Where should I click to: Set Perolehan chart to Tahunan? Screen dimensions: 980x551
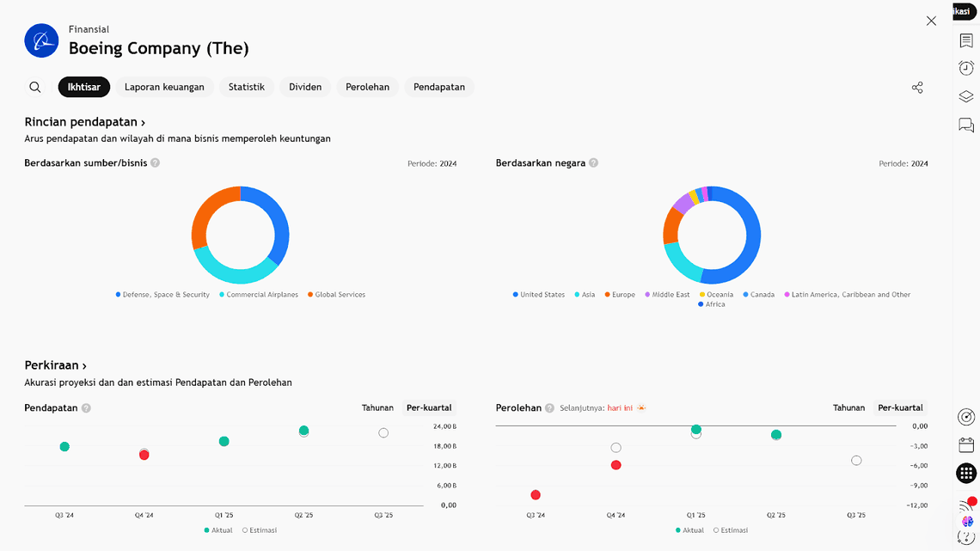click(848, 408)
